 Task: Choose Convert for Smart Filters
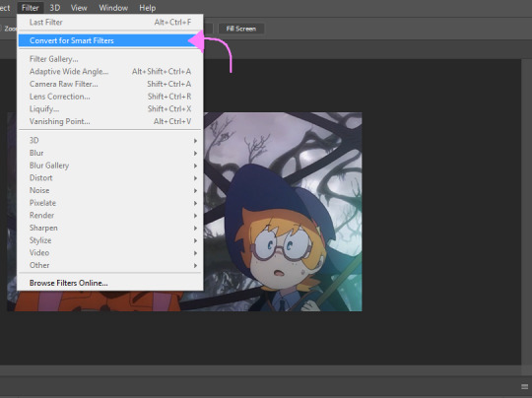pos(110,40)
